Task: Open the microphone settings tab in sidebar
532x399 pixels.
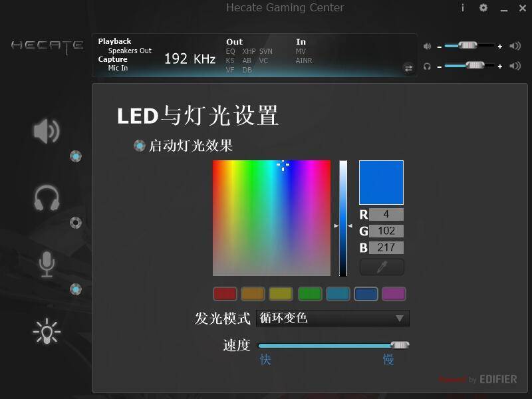Action: [47, 265]
